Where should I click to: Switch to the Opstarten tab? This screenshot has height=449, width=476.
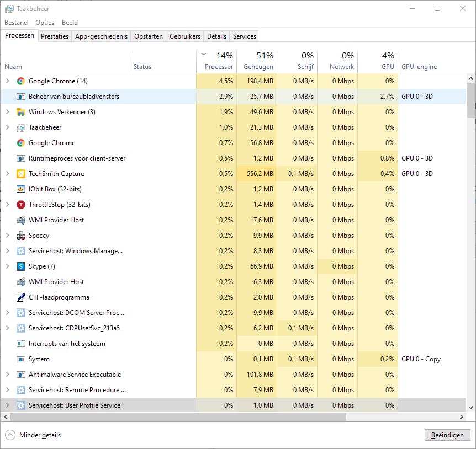(x=149, y=36)
